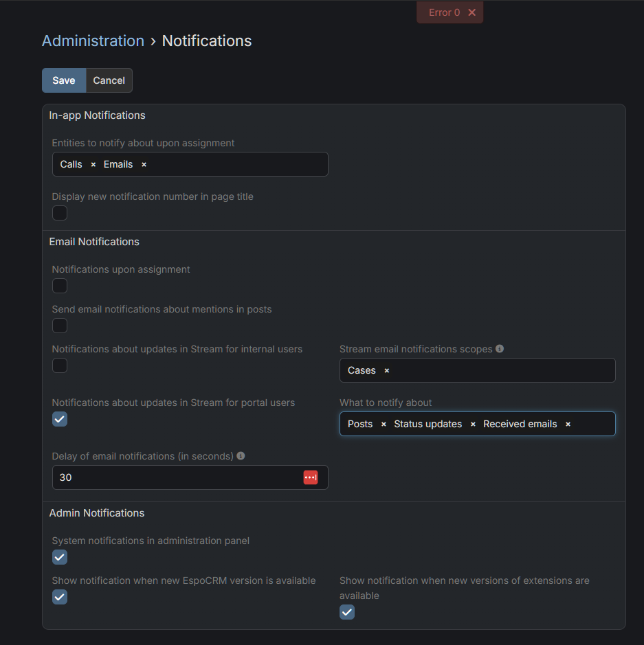
Task: Remove the Received emails tag
Action: pyautogui.click(x=568, y=425)
